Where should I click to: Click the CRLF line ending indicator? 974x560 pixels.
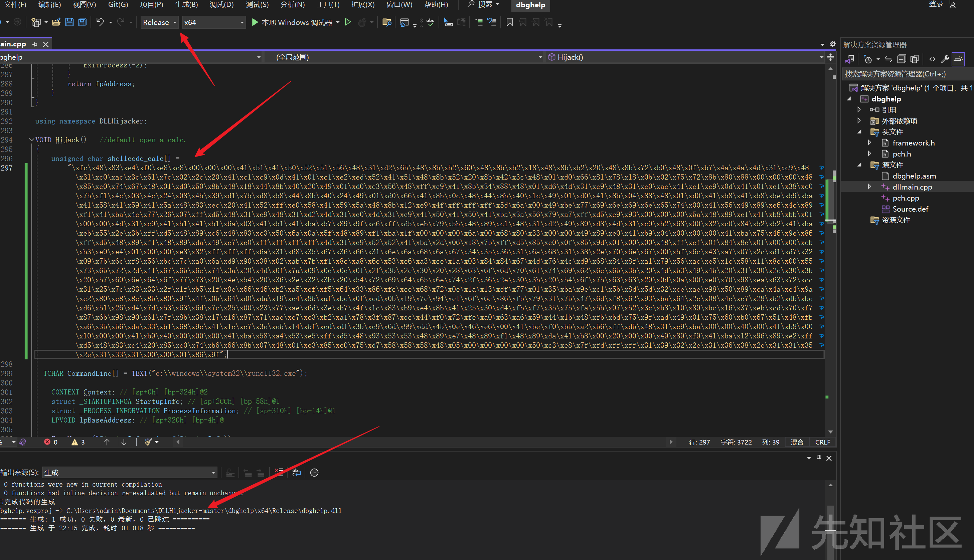pyautogui.click(x=822, y=442)
